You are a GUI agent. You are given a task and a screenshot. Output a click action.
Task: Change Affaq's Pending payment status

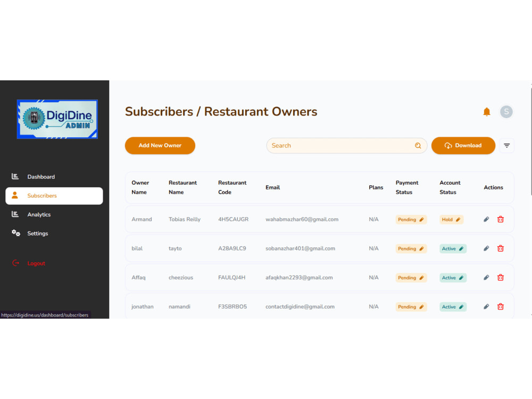tap(411, 278)
